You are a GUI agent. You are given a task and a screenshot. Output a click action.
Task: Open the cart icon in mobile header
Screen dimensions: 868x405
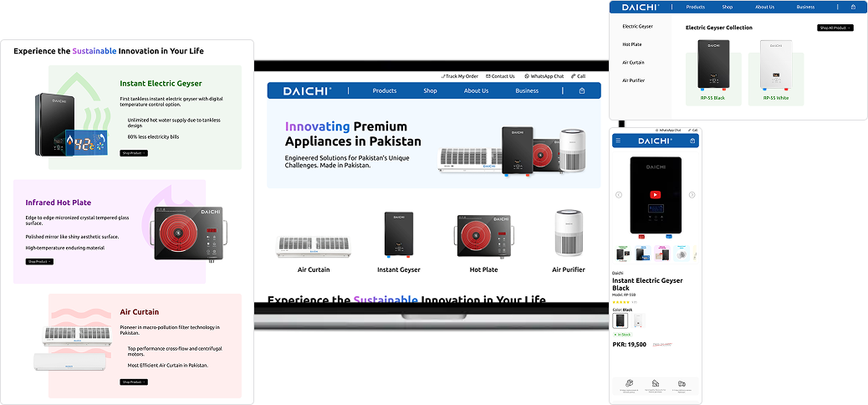click(692, 141)
